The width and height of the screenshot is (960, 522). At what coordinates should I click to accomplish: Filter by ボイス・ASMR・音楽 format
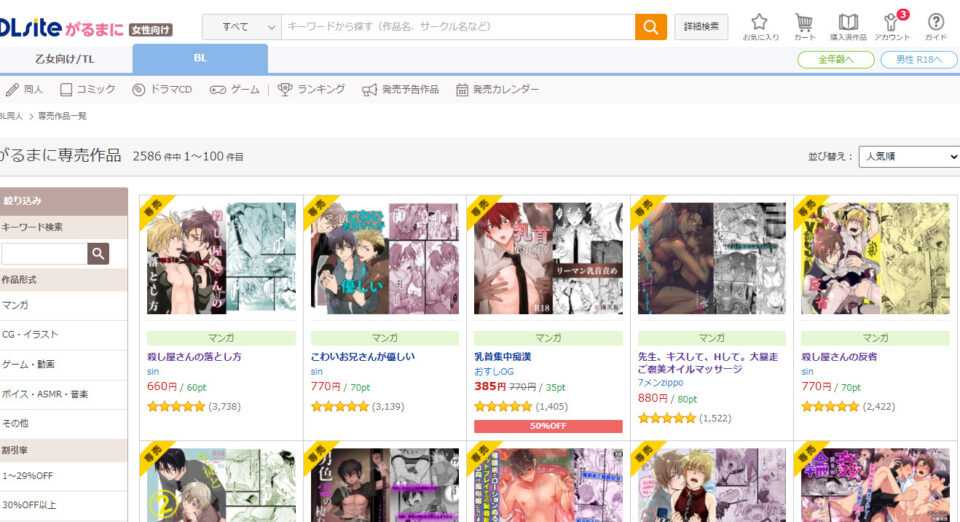tap(64, 394)
